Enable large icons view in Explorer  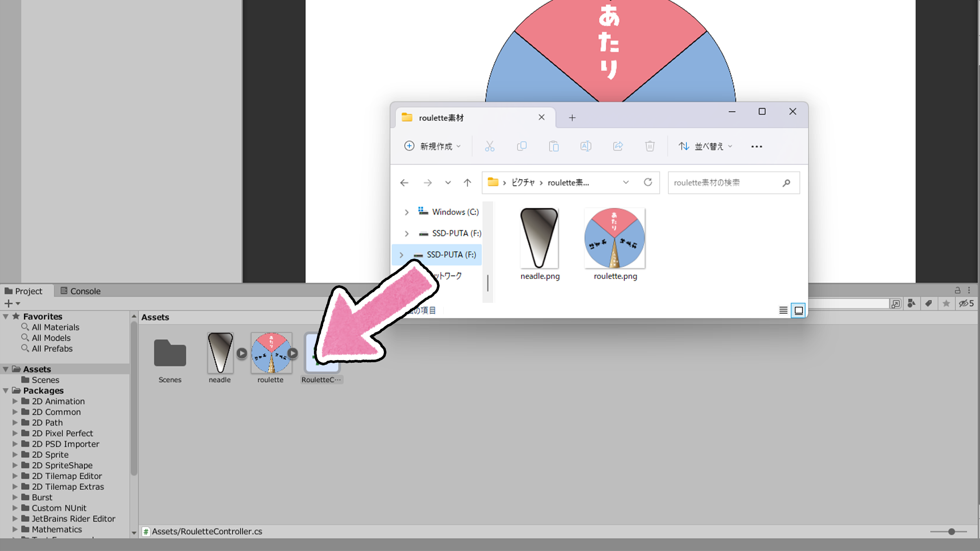[798, 310]
